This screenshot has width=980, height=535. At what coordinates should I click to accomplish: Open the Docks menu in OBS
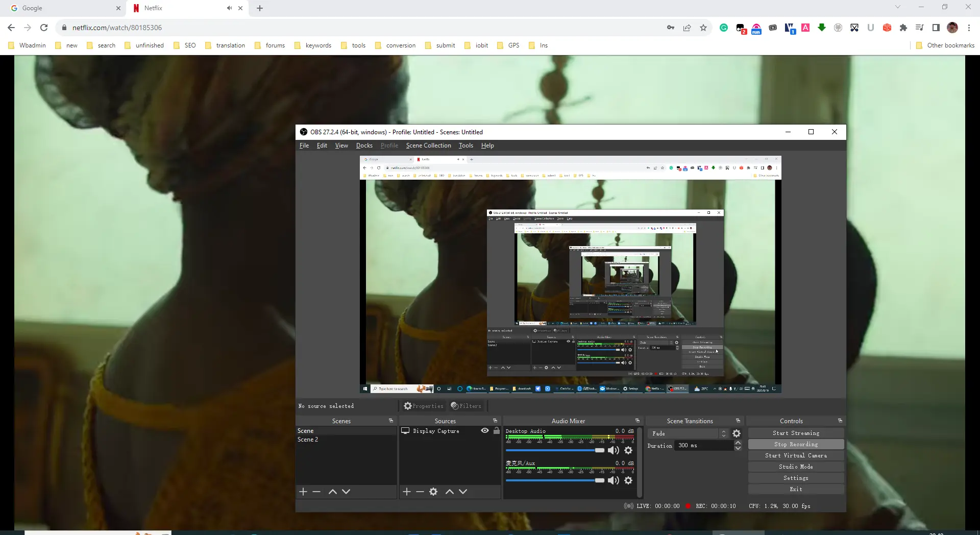click(364, 145)
